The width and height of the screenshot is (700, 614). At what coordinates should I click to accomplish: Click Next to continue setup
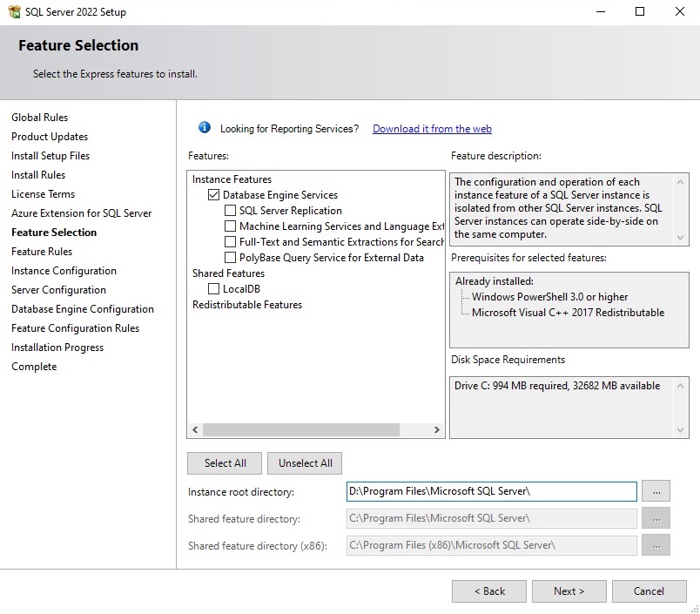tap(569, 591)
